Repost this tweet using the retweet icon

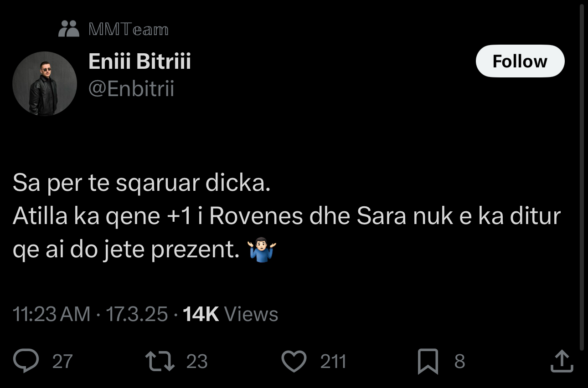[x=159, y=361]
